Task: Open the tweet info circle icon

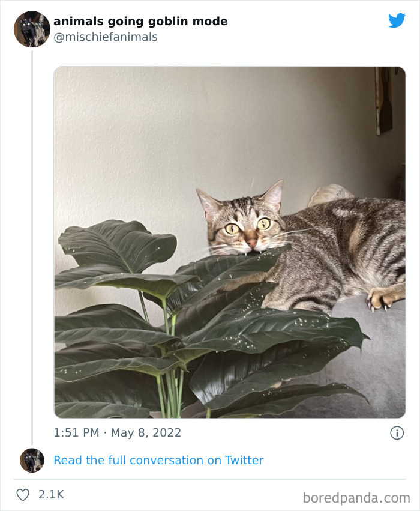Action: [397, 432]
